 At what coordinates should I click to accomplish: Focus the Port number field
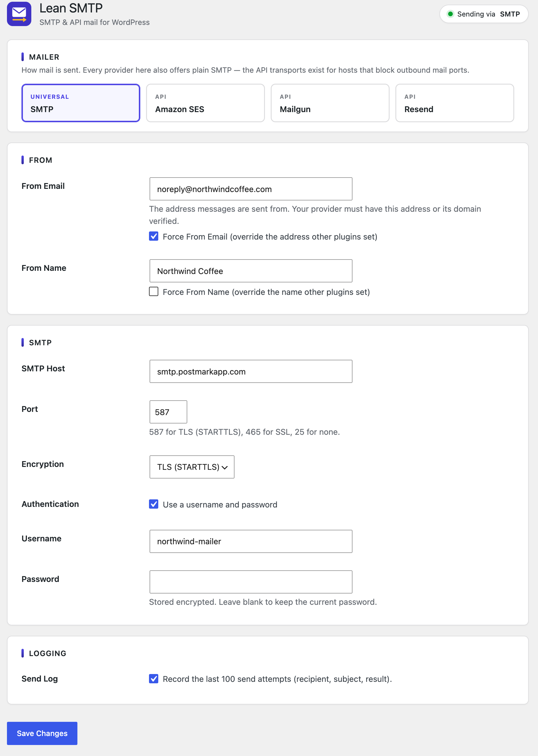tap(168, 412)
